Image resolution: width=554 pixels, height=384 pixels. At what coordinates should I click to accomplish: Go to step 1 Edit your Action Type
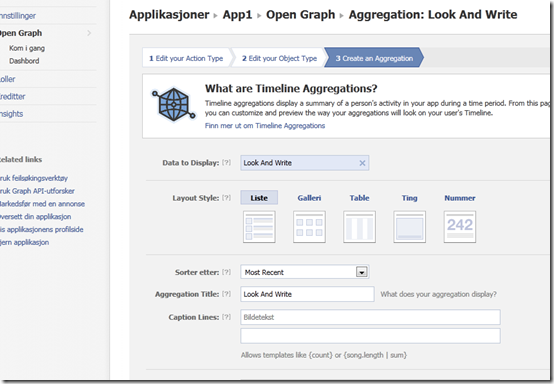pos(186,58)
